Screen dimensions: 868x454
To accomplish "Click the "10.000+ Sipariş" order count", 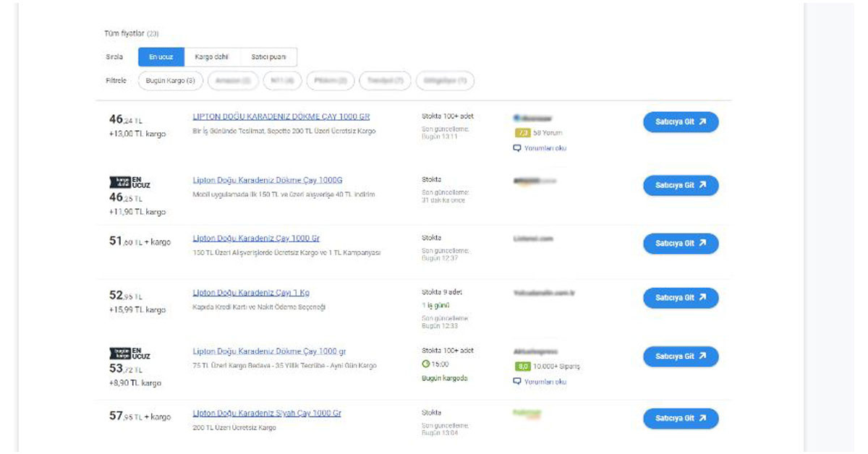I will (x=557, y=367).
